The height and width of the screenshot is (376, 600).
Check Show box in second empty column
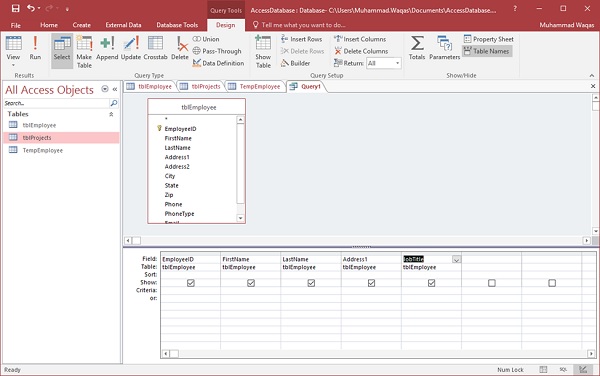(552, 283)
